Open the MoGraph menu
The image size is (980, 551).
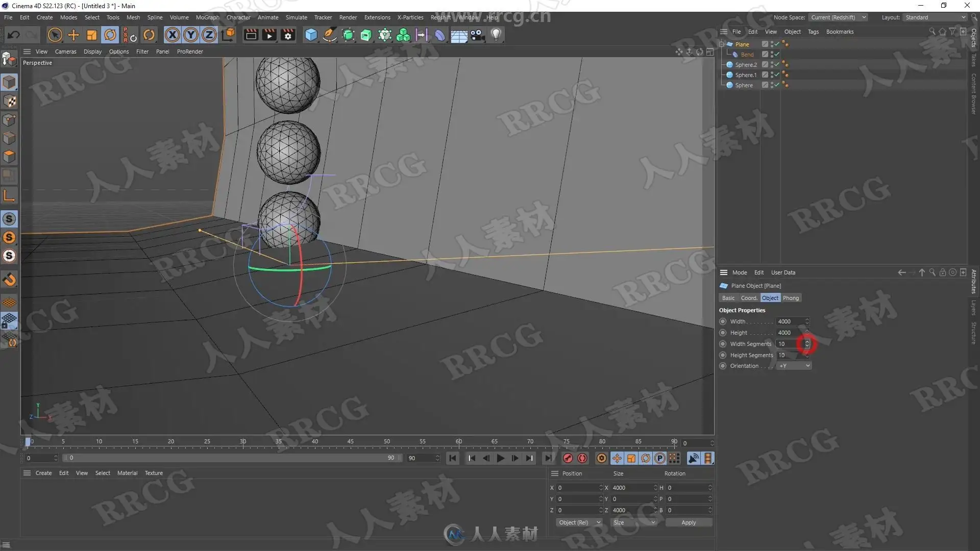pyautogui.click(x=207, y=17)
